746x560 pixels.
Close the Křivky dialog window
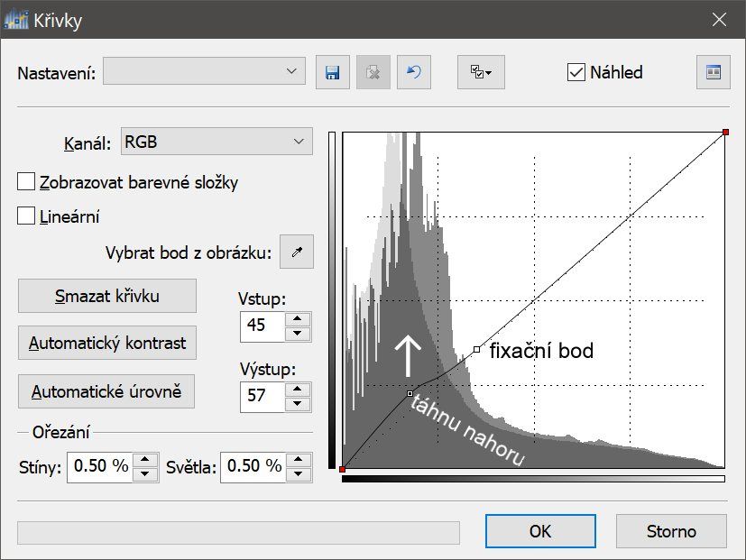719,20
